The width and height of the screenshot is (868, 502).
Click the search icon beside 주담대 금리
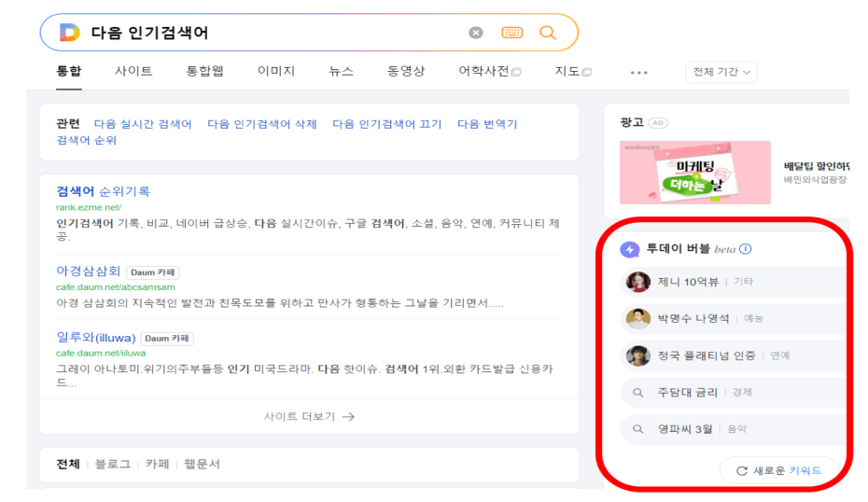coord(637,393)
